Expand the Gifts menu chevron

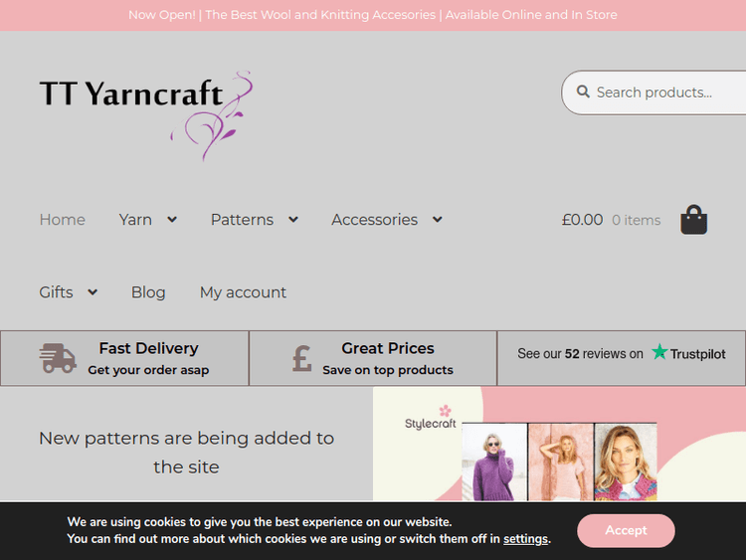93,292
